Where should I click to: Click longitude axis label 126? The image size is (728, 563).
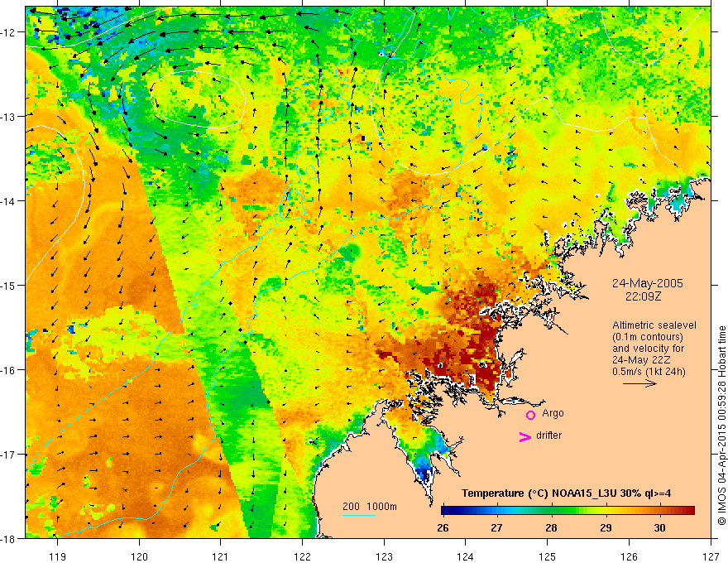[x=629, y=556]
